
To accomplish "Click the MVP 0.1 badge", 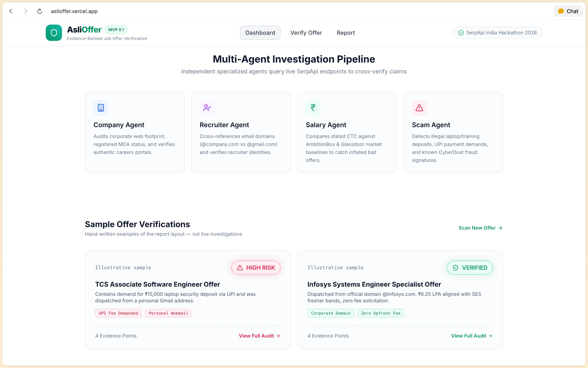I will click(116, 30).
